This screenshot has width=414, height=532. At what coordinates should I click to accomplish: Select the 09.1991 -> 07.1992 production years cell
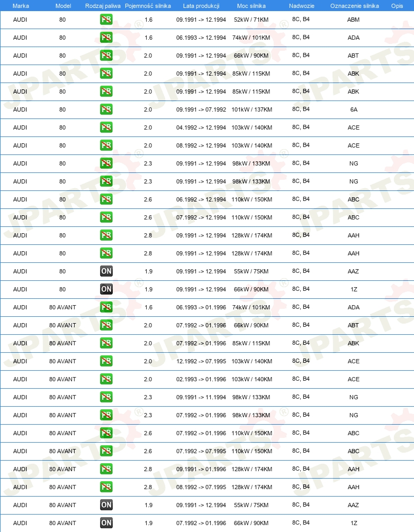[x=201, y=109]
